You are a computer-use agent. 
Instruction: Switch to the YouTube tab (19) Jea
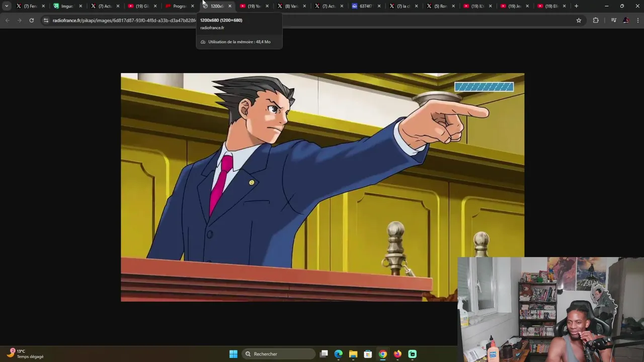(x=515, y=6)
